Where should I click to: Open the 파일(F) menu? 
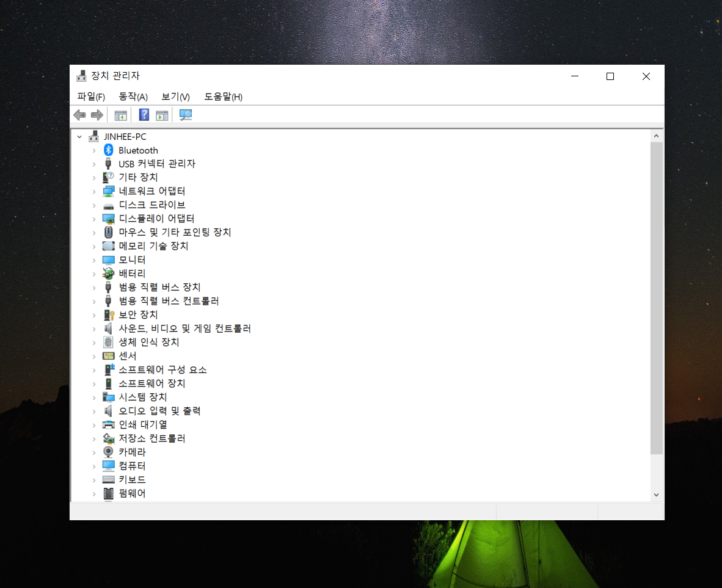[91, 96]
